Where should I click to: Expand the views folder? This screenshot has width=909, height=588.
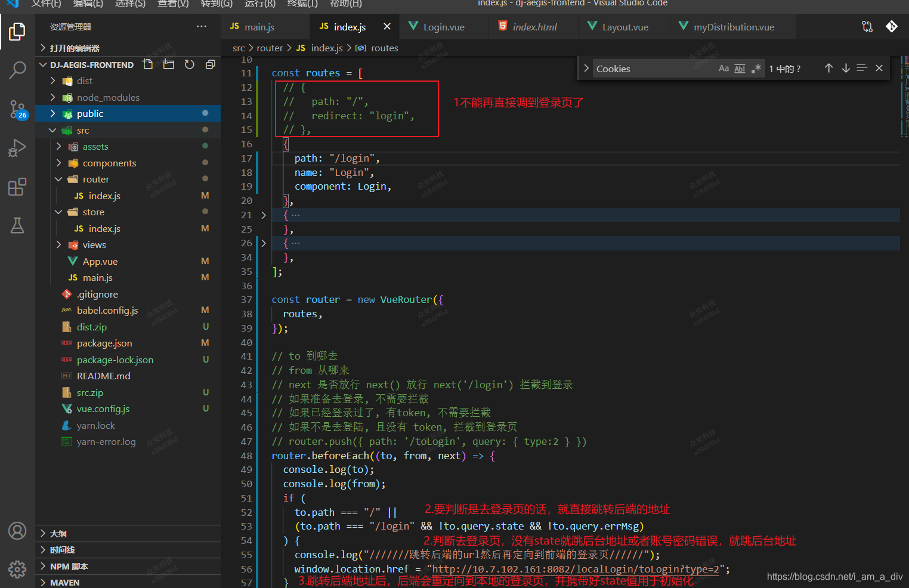point(128,245)
